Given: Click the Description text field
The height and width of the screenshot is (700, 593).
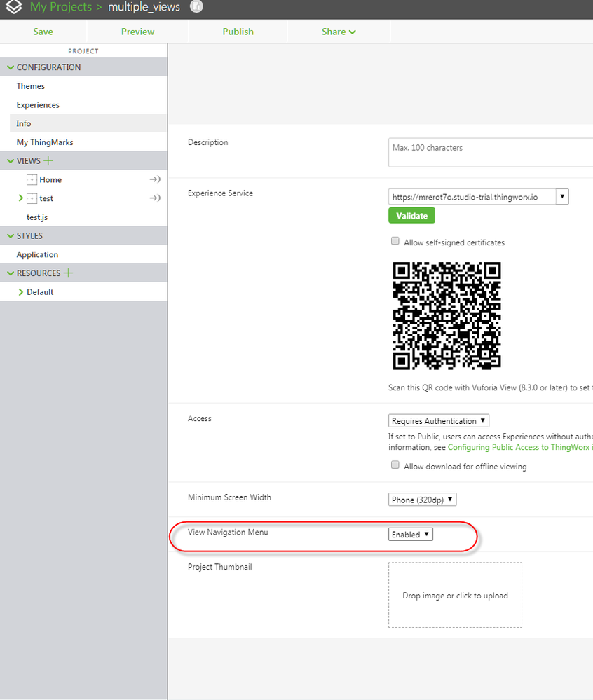Looking at the screenshot, I should (x=490, y=152).
